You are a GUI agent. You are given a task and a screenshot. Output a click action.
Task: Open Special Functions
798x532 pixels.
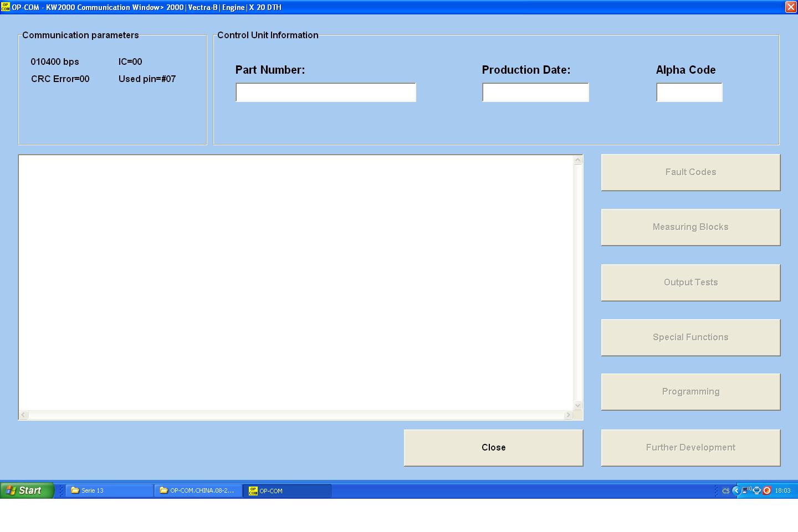[x=690, y=337]
